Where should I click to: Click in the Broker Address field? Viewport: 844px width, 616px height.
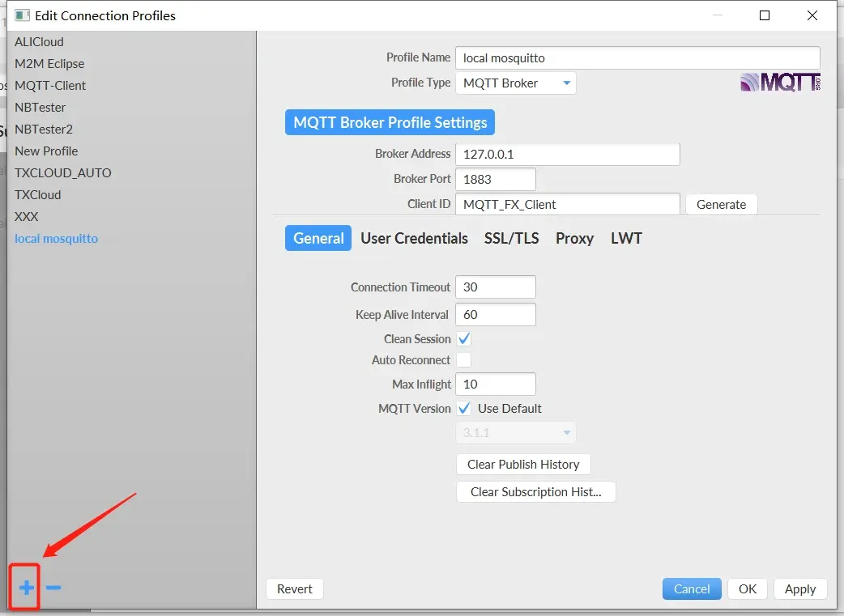(567, 154)
